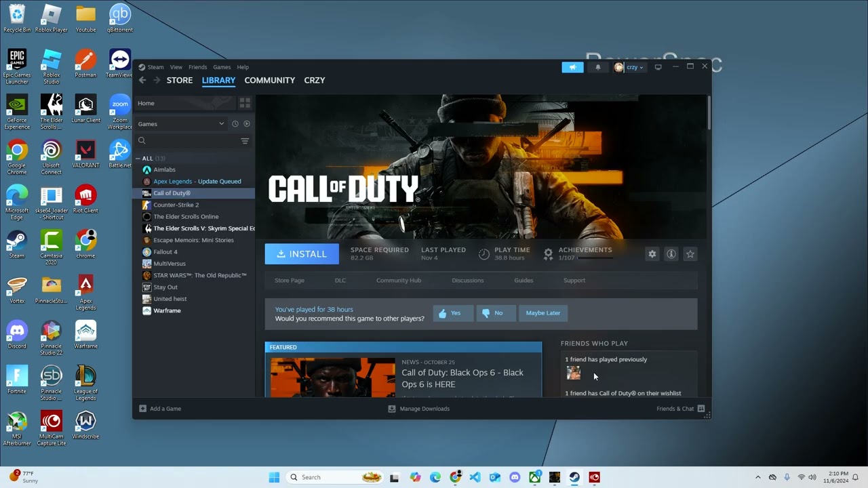868x488 pixels.
Task: Show ready-to-play games filter icon
Action: tap(247, 124)
